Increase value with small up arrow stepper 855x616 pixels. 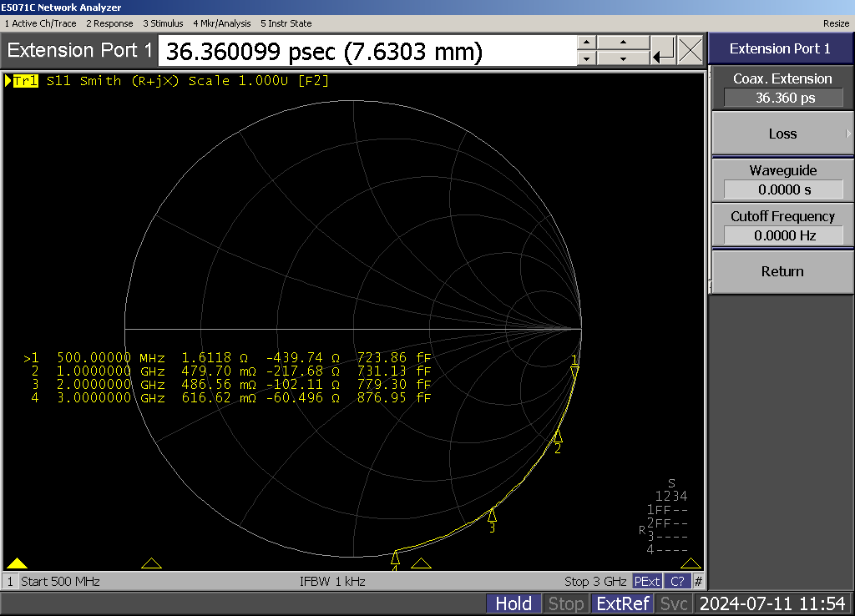click(587, 43)
